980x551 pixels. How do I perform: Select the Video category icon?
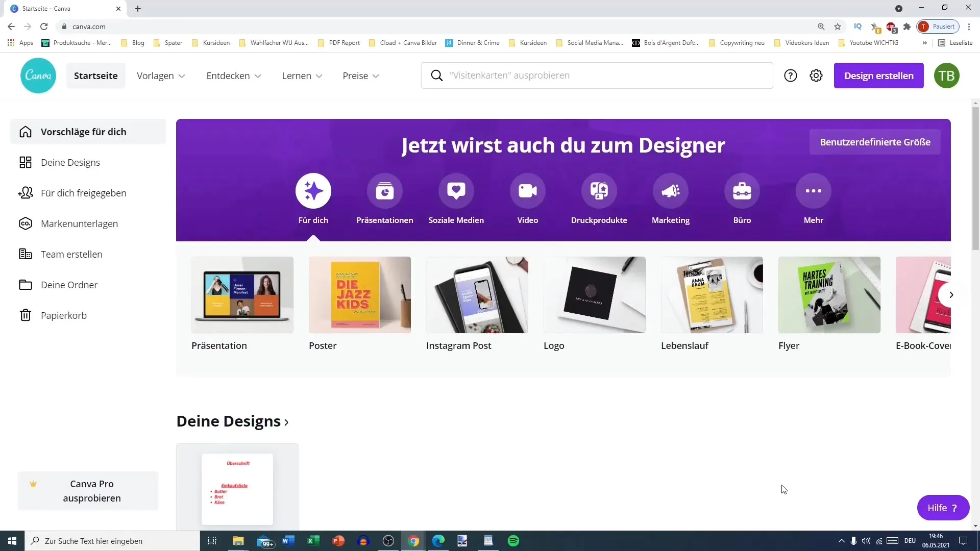528,191
